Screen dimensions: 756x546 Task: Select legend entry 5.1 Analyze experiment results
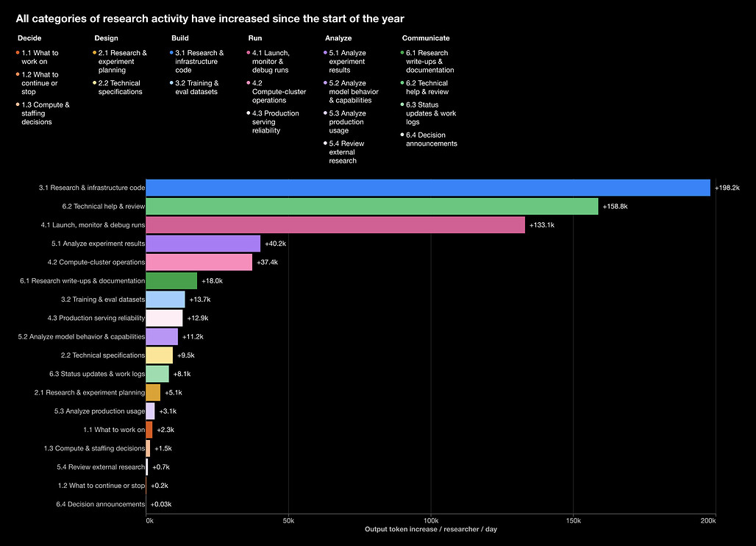click(345, 61)
